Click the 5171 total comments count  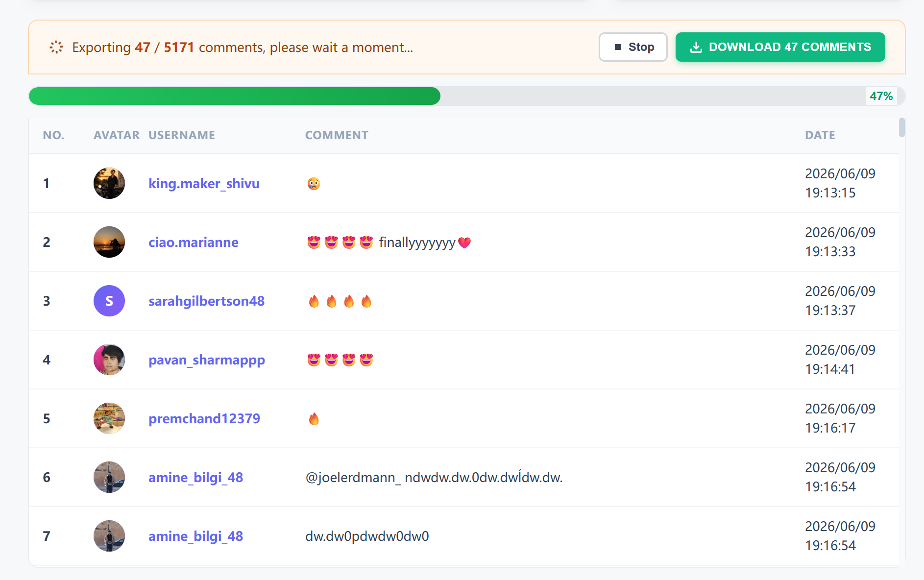179,47
